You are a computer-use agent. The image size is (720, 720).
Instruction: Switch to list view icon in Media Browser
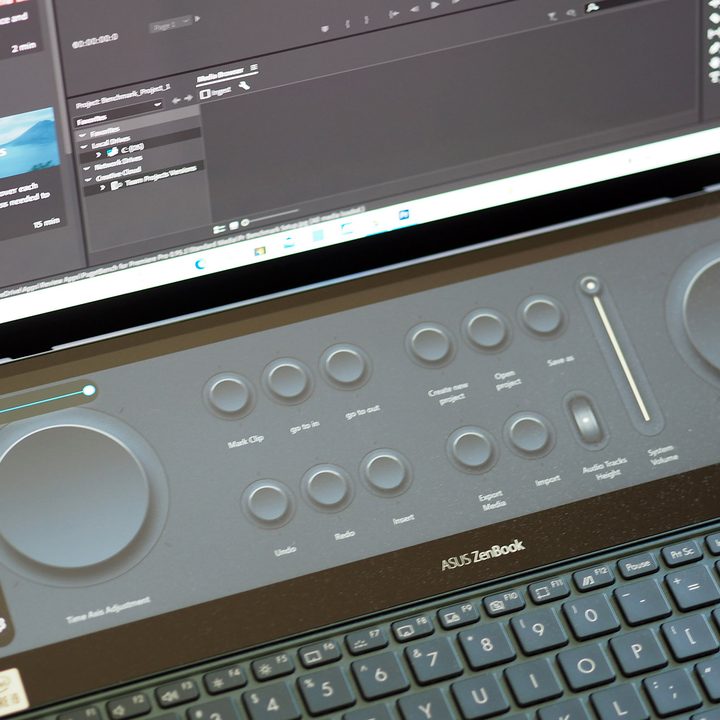[x=219, y=228]
